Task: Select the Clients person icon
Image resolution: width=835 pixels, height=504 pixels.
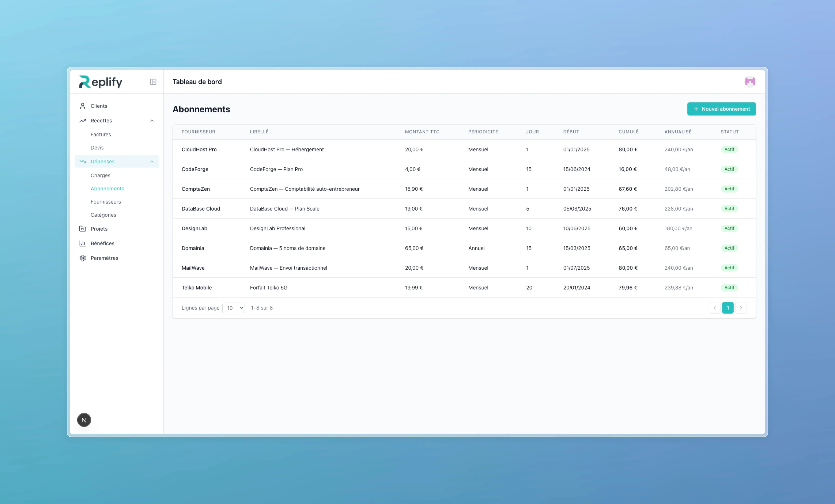Action: click(82, 106)
